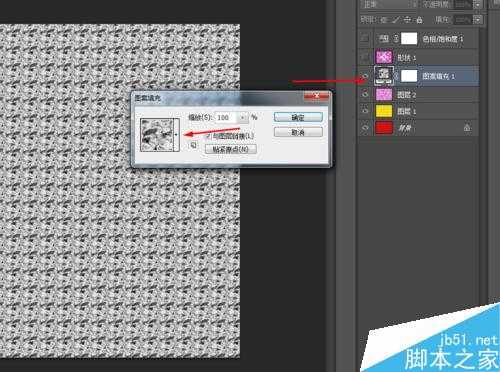Click the Lock All padlock icon in the Layers panel
Image resolution: width=500 pixels, height=372 pixels.
coord(420,20)
